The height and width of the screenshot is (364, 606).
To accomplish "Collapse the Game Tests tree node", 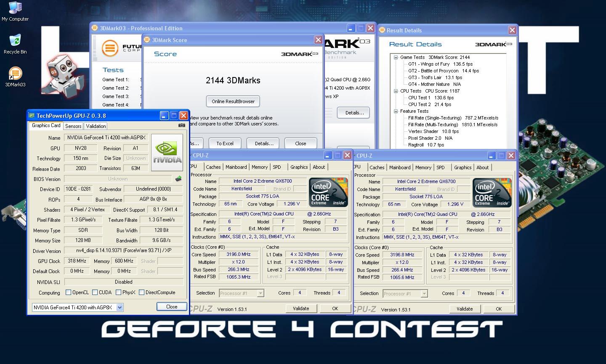I will [x=396, y=57].
